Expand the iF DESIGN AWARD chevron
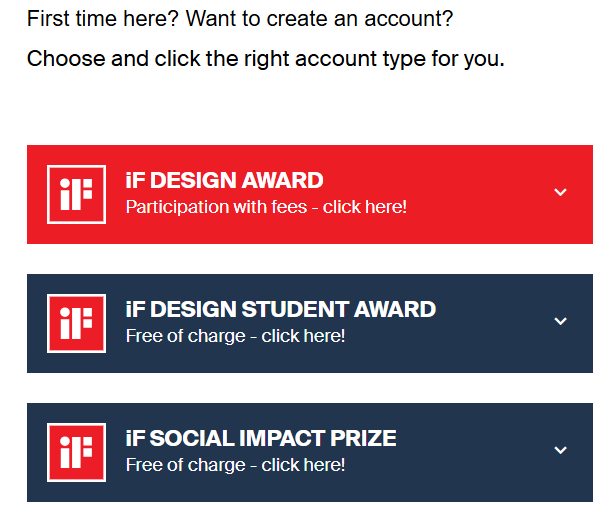This screenshot has height=521, width=615. pos(560,192)
